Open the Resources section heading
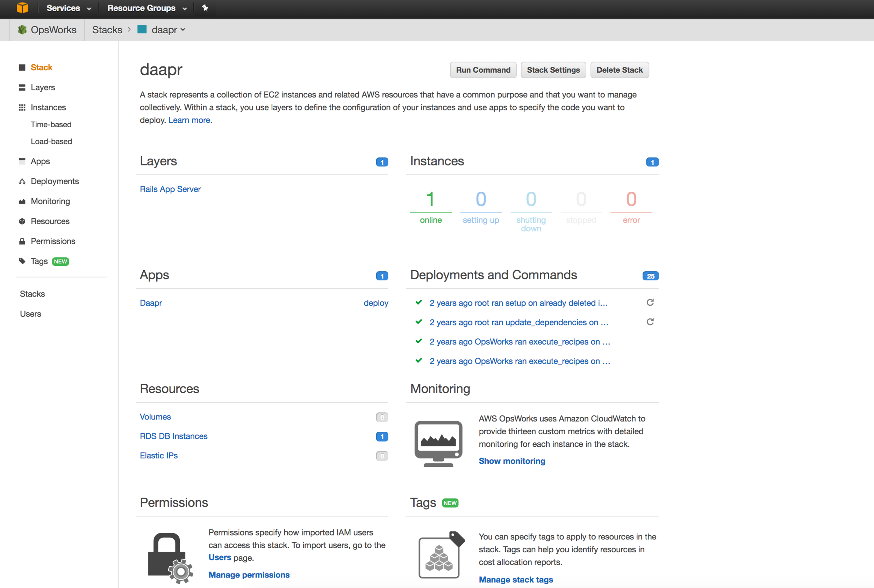Viewport: 874px width, 588px height. pos(170,388)
